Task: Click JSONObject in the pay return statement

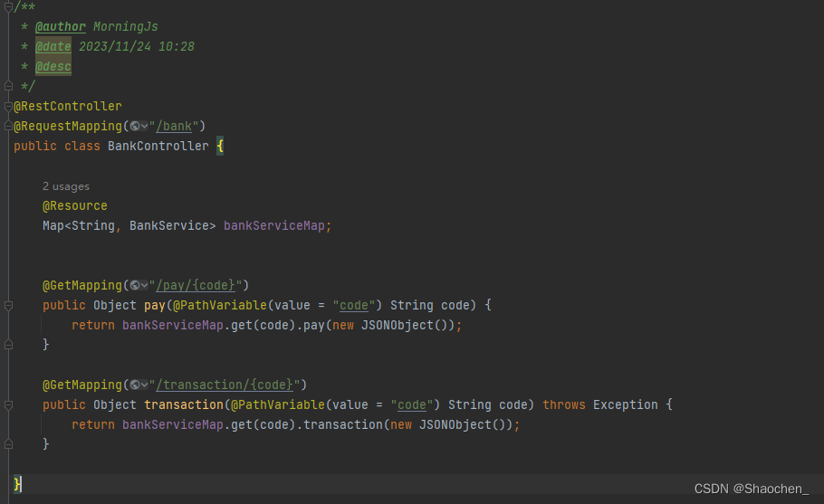Action: (398, 325)
